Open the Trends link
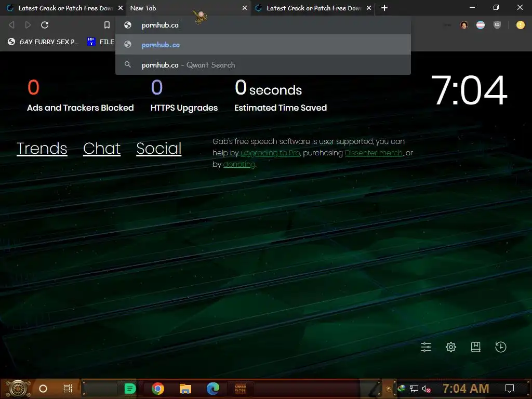 42,149
